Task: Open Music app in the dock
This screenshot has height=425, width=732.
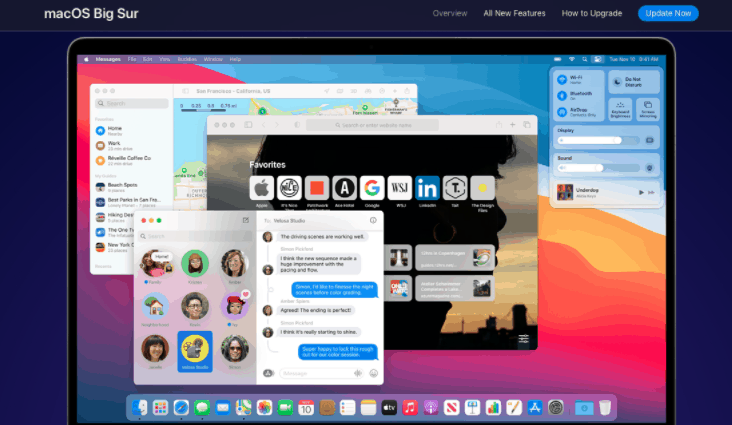Action: (410, 408)
